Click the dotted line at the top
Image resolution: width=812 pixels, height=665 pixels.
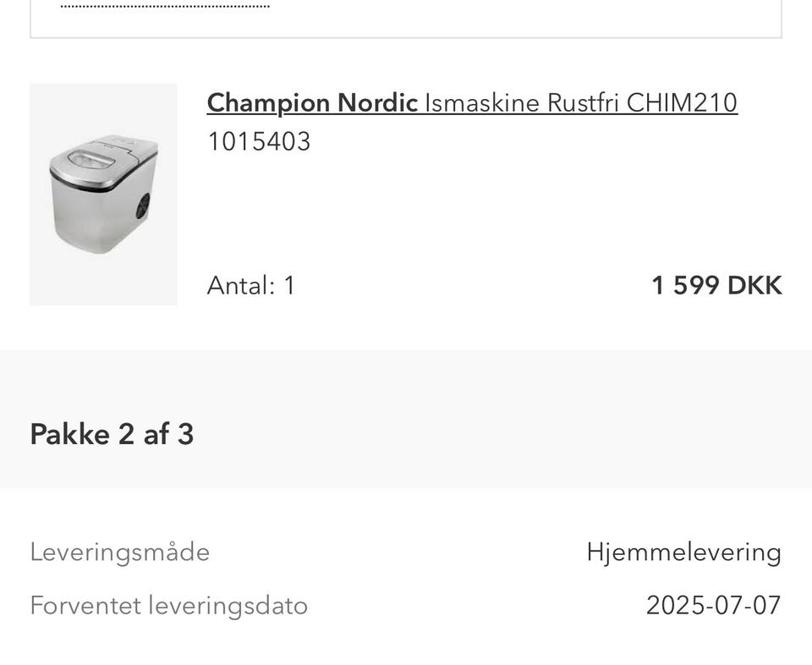tap(165, 7)
